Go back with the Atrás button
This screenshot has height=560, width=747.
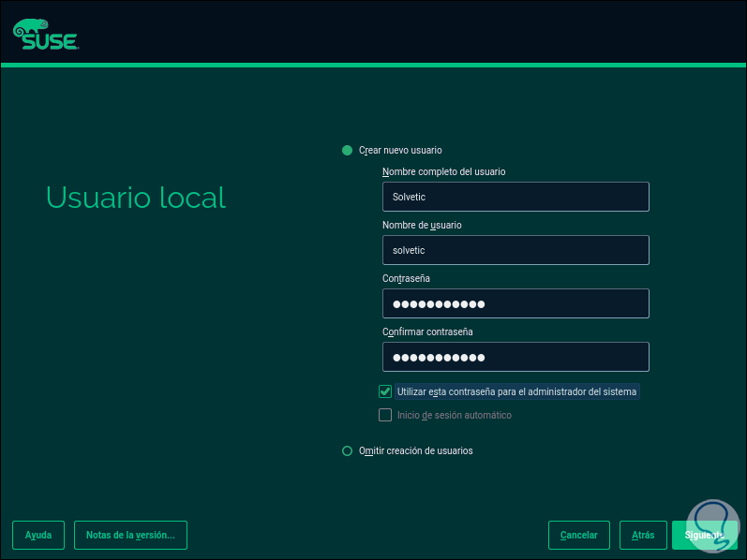coord(643,536)
